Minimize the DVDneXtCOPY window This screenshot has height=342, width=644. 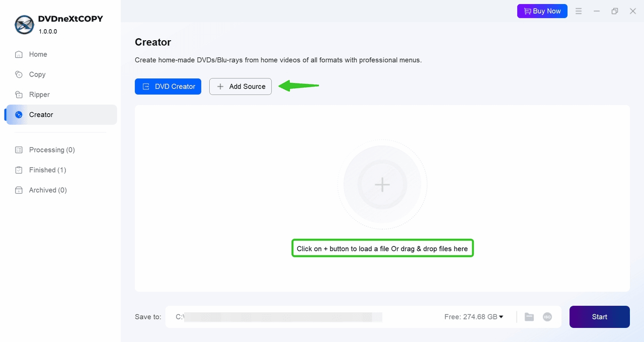point(597,11)
